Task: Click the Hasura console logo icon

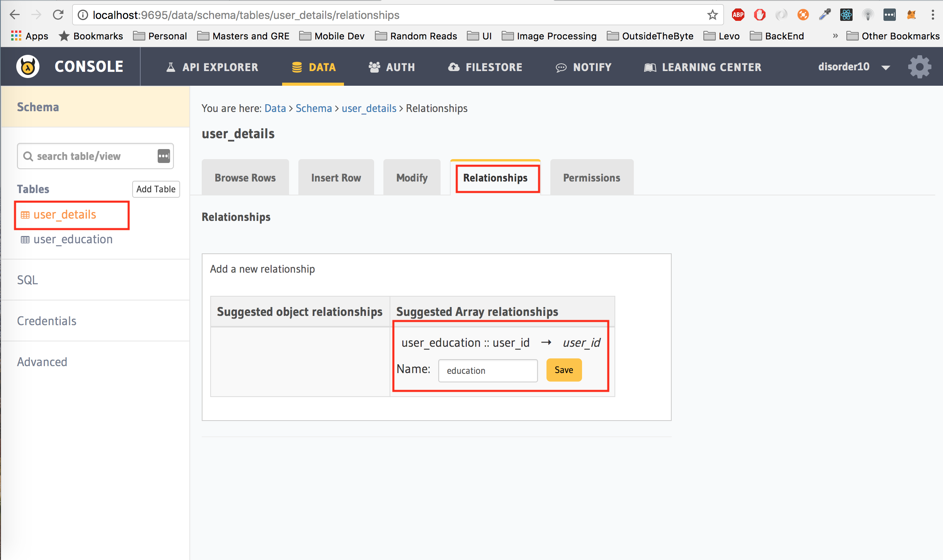Action: click(27, 66)
